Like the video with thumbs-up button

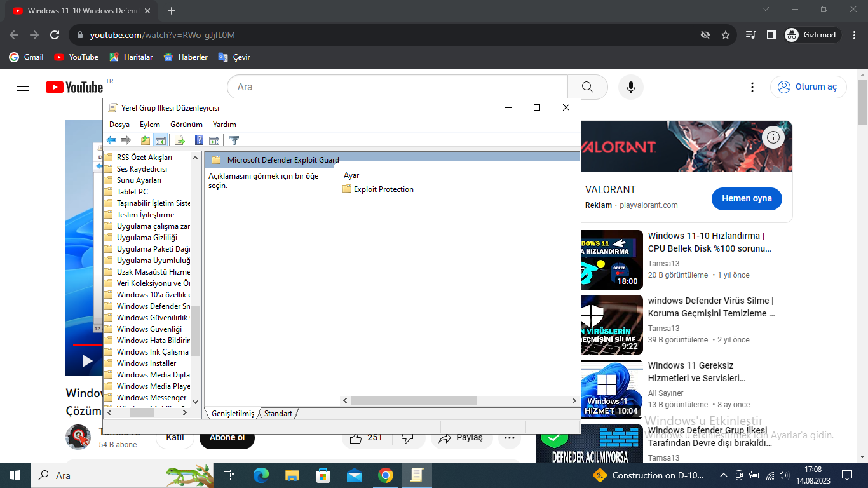tap(366, 438)
